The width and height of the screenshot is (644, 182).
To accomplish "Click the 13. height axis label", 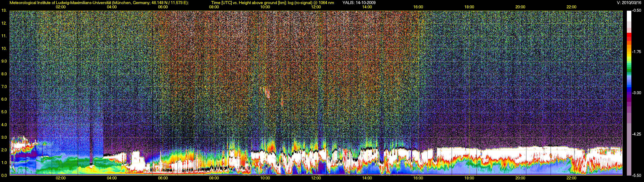I will pyautogui.click(x=4, y=10).
